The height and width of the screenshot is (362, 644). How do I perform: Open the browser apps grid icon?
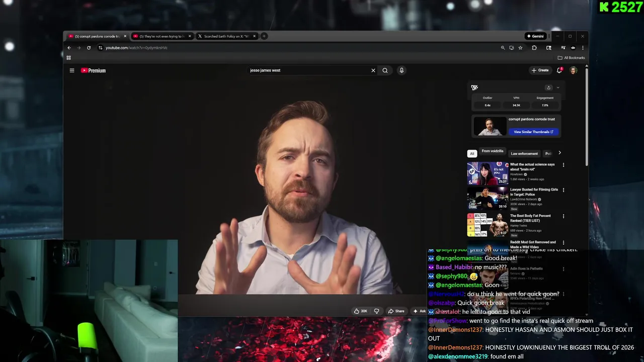(x=69, y=58)
